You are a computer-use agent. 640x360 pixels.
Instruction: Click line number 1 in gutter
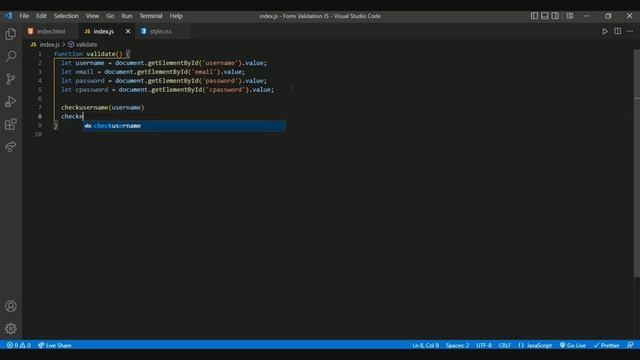[x=40, y=54]
